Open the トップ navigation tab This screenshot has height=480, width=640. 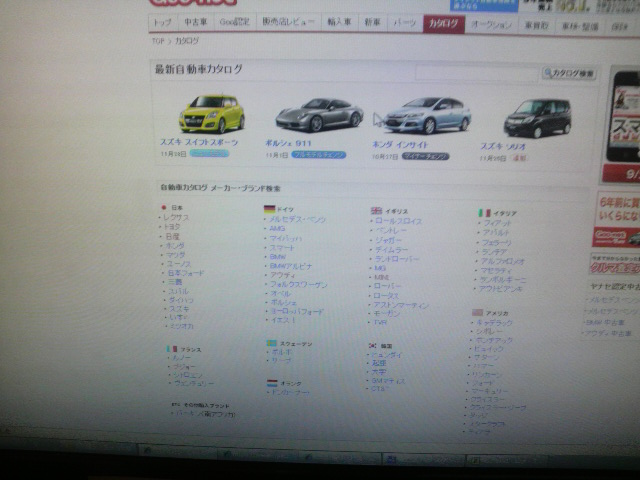coord(162,22)
